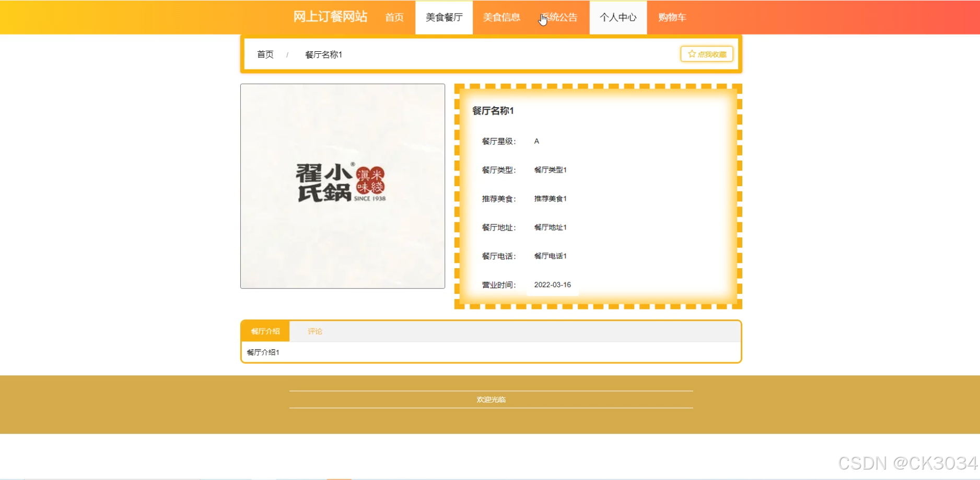980x480 pixels.
Task: Select the 美食餐厅 navigation tab
Action: [x=444, y=17]
